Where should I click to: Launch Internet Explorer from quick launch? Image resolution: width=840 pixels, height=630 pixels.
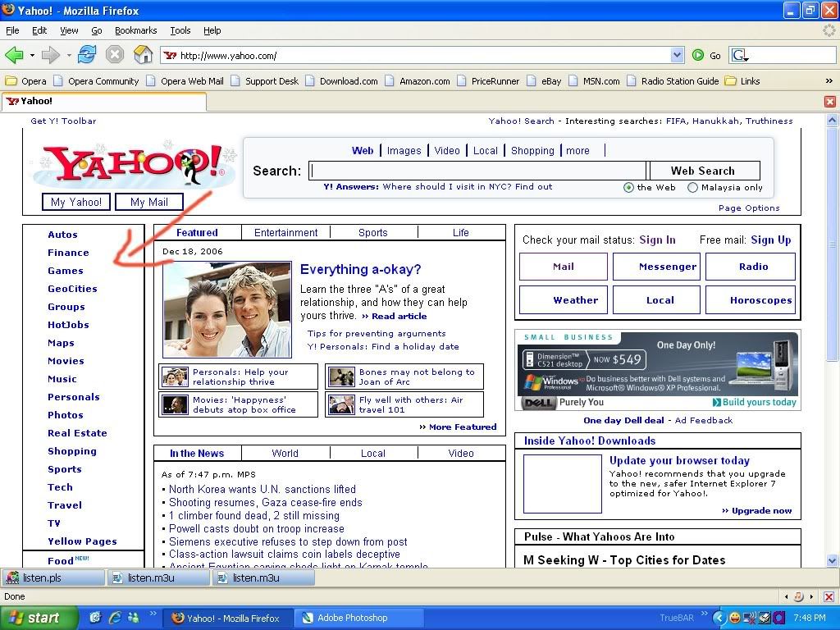coord(115,618)
